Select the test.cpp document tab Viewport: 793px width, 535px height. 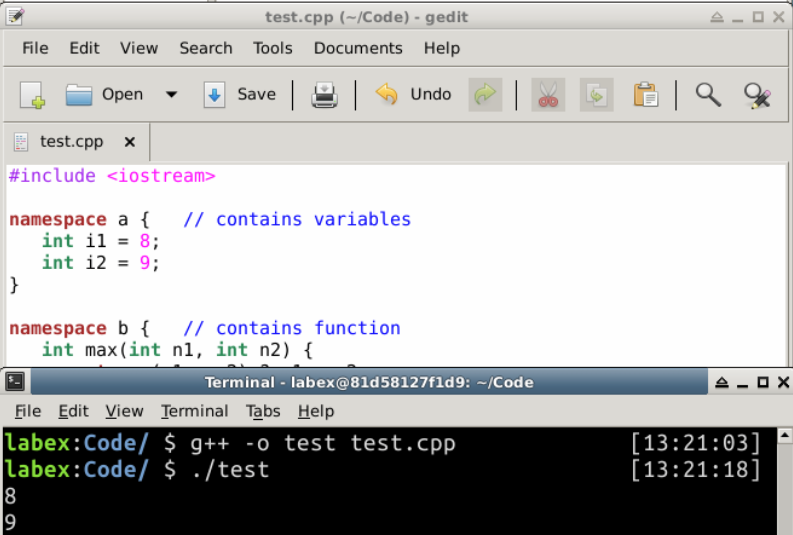click(70, 142)
